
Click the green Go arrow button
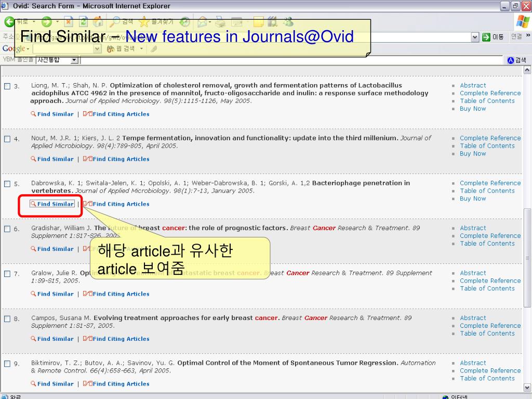[486, 37]
